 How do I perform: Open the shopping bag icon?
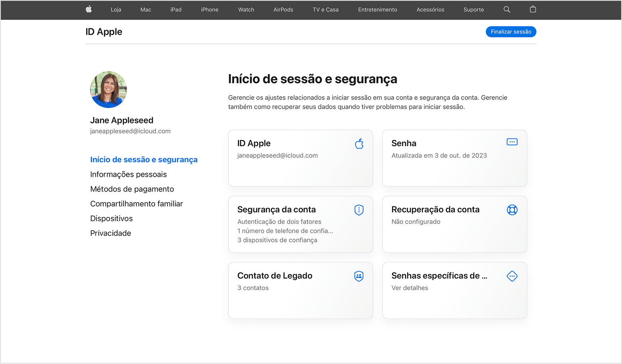tap(533, 9)
